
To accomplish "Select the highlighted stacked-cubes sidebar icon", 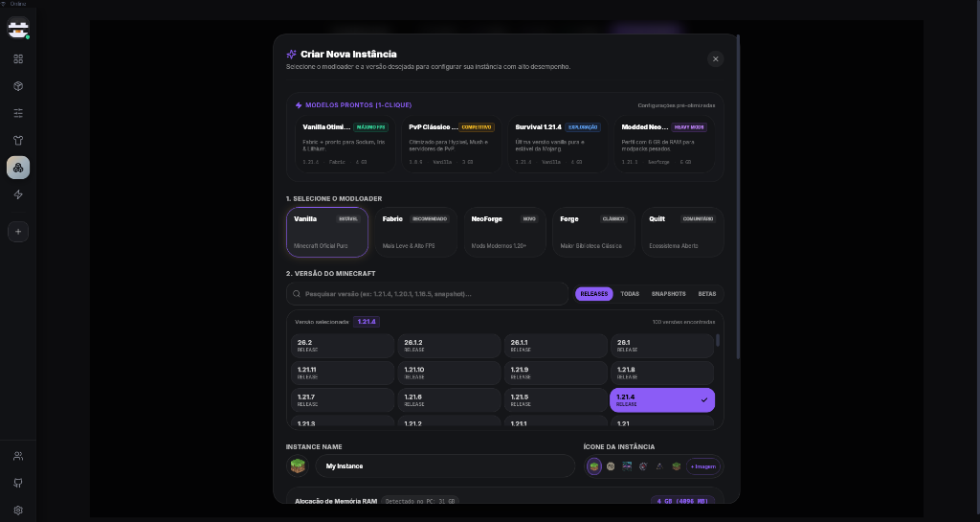I will (18, 168).
